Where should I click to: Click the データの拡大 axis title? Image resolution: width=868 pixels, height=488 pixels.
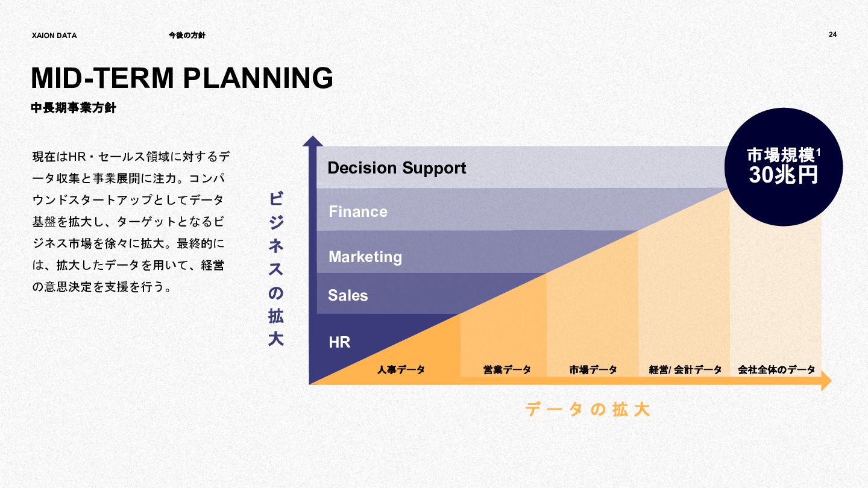[x=588, y=410]
